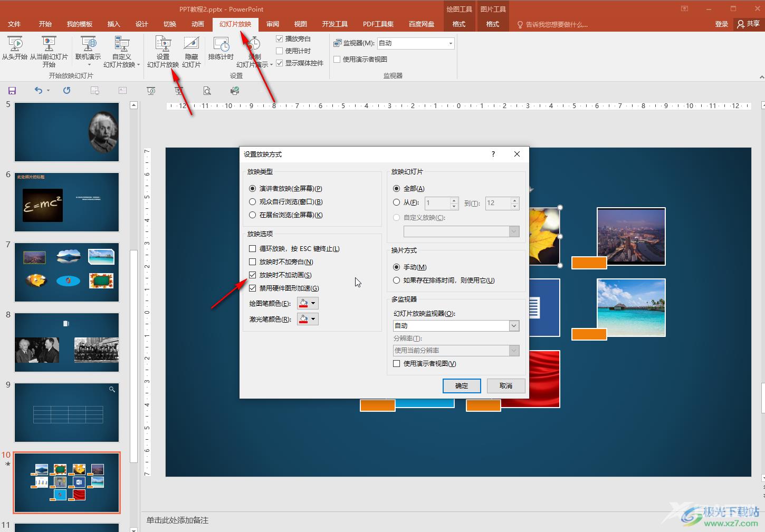The height and width of the screenshot is (532, 765).
Task: Enable ribbon 使用演示者视图 checkbox
Action: point(337,59)
